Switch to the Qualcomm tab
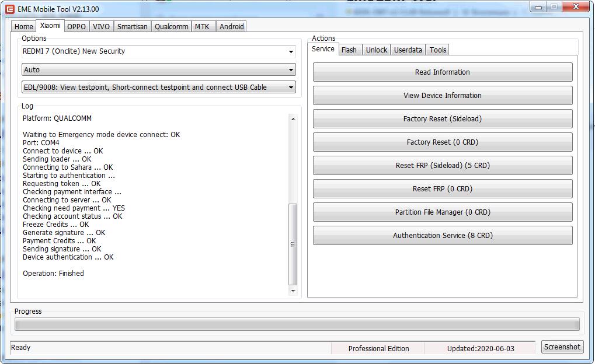 (x=171, y=27)
